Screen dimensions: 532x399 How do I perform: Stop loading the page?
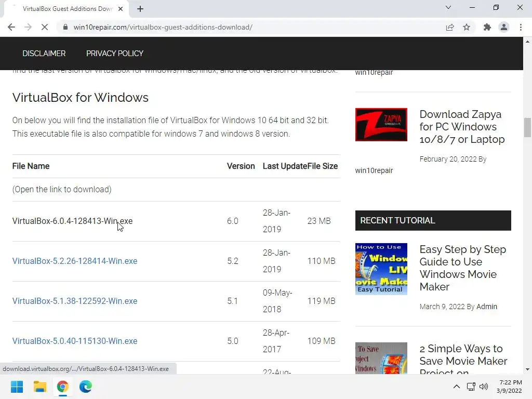(45, 27)
